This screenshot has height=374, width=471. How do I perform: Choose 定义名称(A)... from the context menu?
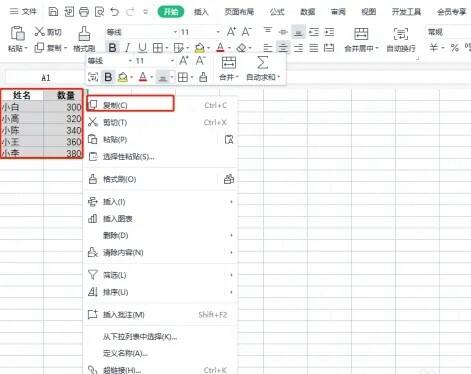click(161, 353)
